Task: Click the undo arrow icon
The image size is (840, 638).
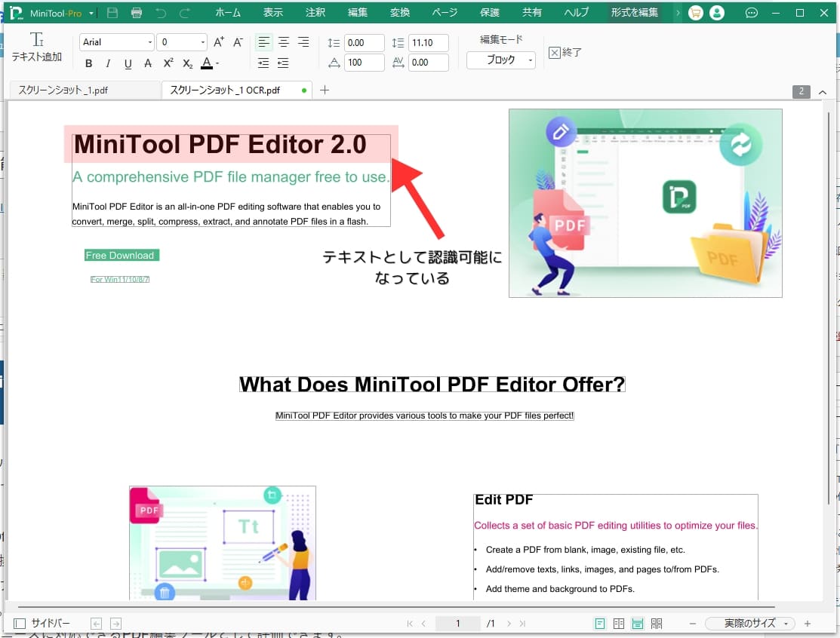Action: point(161,13)
